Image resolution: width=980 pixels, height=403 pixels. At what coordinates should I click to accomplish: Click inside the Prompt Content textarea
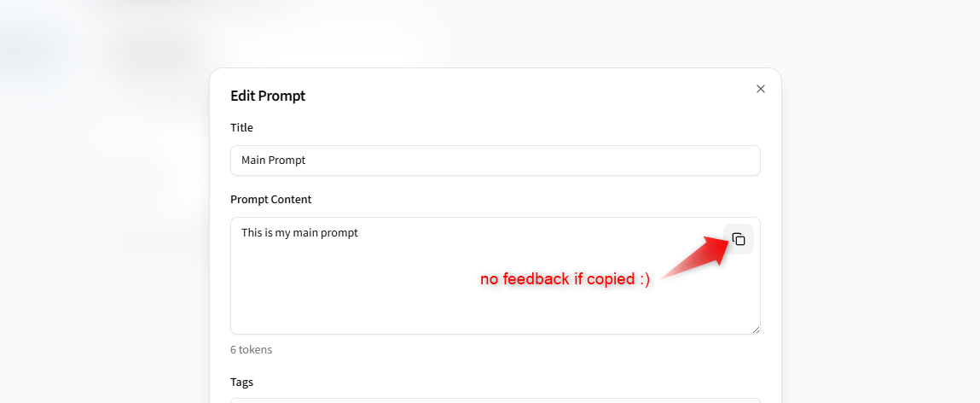click(495, 275)
